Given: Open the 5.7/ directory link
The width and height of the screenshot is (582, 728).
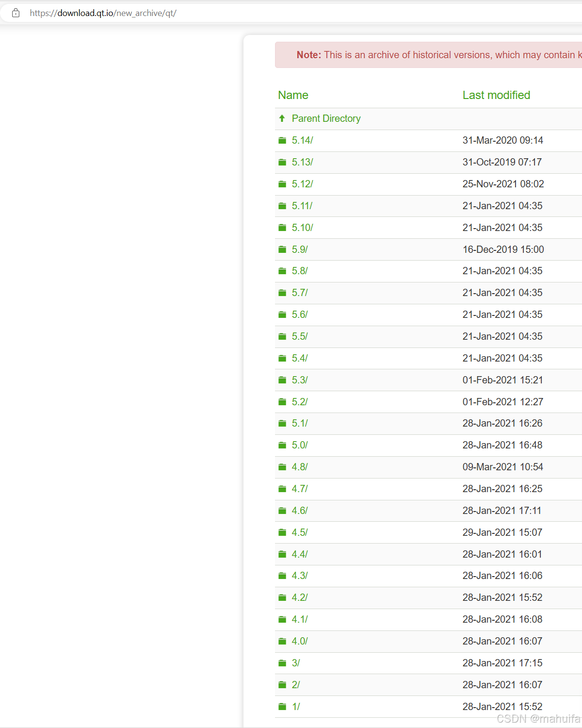Looking at the screenshot, I should pos(300,293).
